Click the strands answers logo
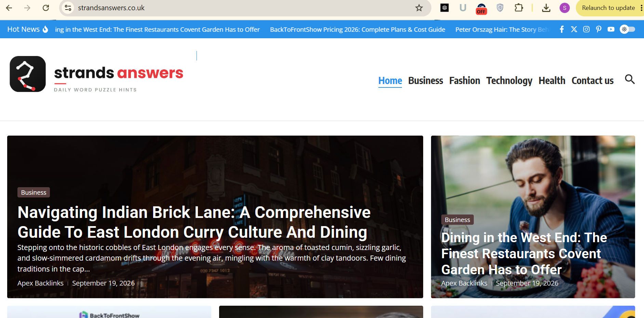Image resolution: width=644 pixels, height=318 pixels. click(96, 74)
